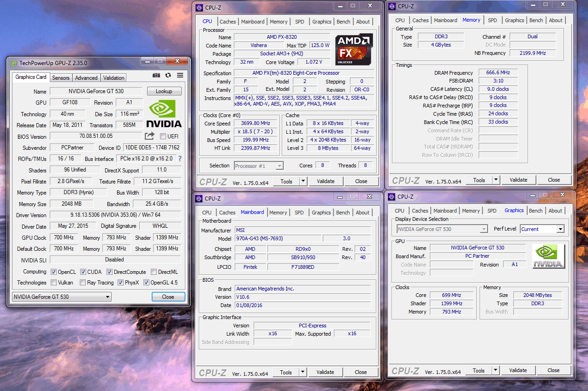Click the motherboard Model field
The image size is (588, 391).
click(x=277, y=238)
